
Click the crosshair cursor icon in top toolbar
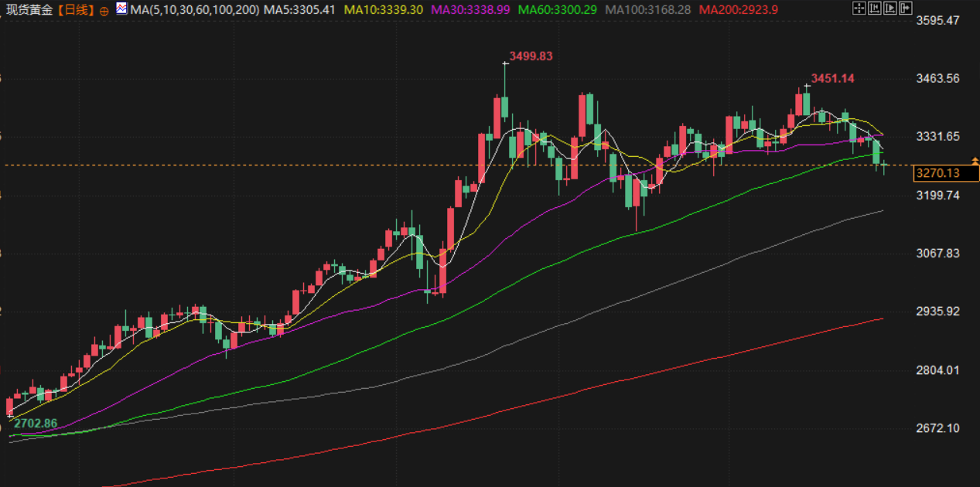click(x=859, y=9)
